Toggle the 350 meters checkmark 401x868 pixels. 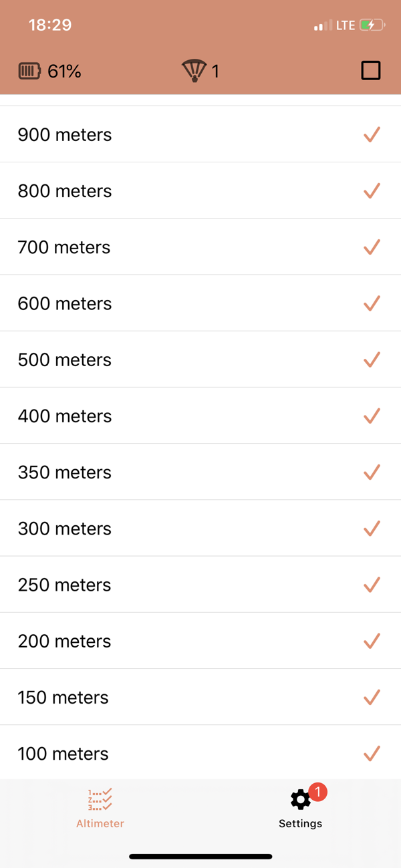click(x=372, y=472)
